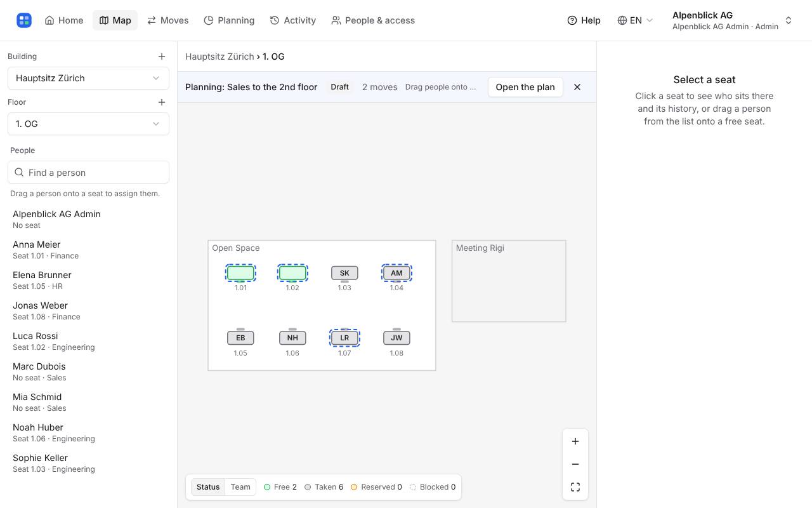Select seat 1.08 occupied by JW
812x508 pixels.
click(x=396, y=338)
